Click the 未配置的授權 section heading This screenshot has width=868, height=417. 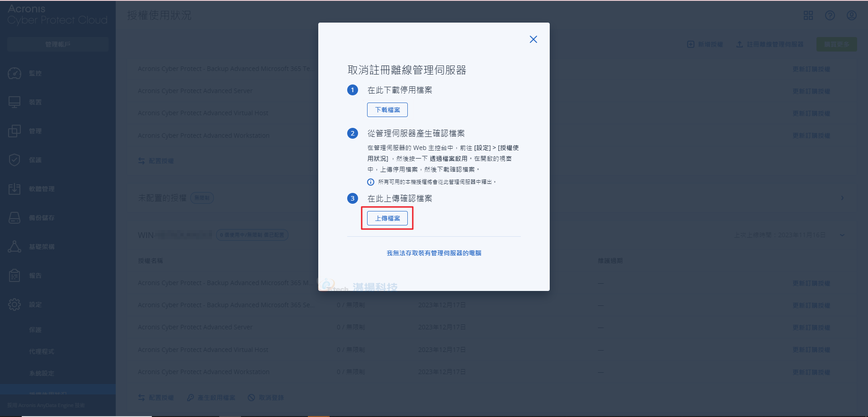[162, 198]
